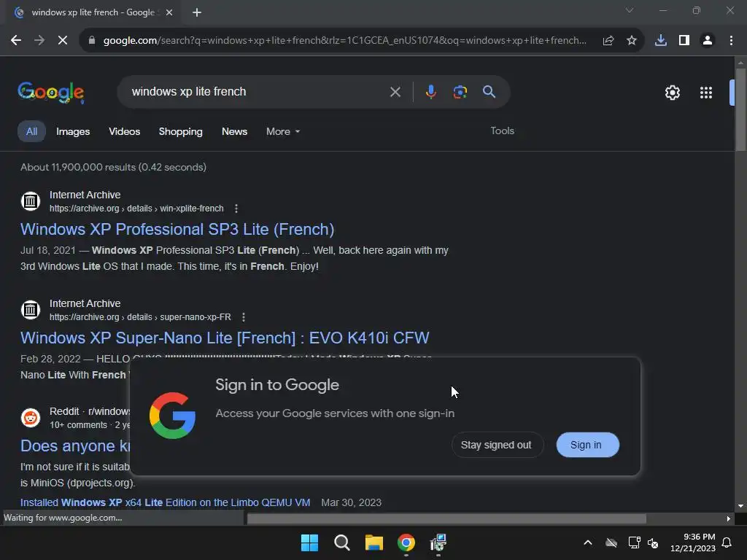Click the Reddit favicon

31,418
